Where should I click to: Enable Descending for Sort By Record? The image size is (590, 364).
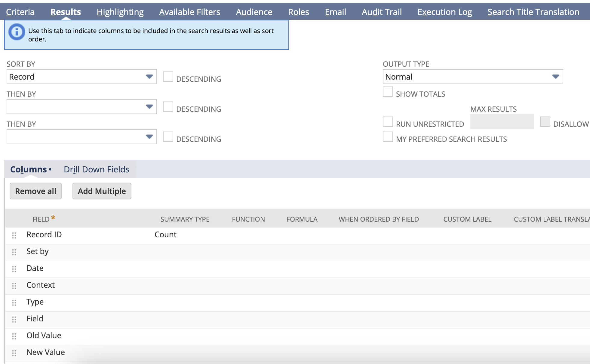pos(168,77)
